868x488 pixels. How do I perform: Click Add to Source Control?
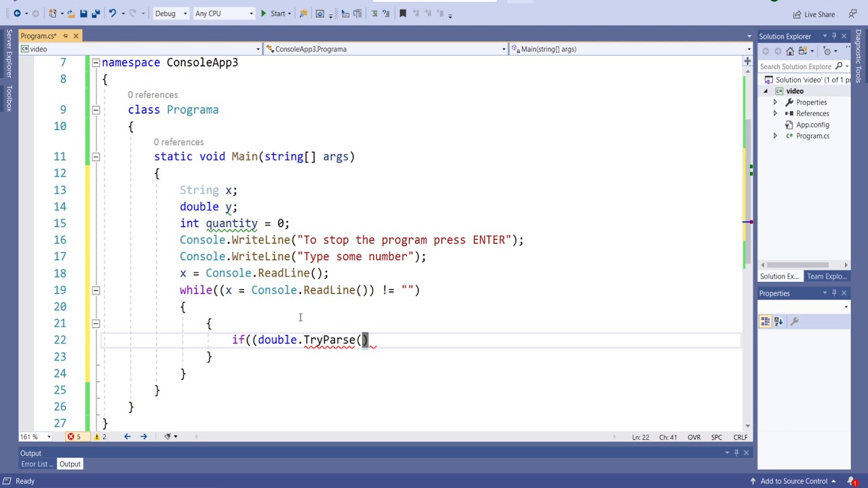[794, 481]
